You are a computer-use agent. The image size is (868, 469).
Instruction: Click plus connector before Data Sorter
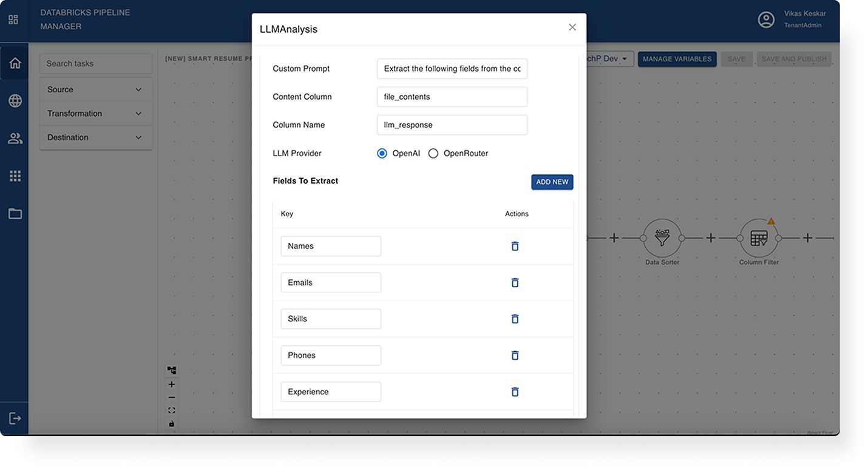(x=614, y=238)
